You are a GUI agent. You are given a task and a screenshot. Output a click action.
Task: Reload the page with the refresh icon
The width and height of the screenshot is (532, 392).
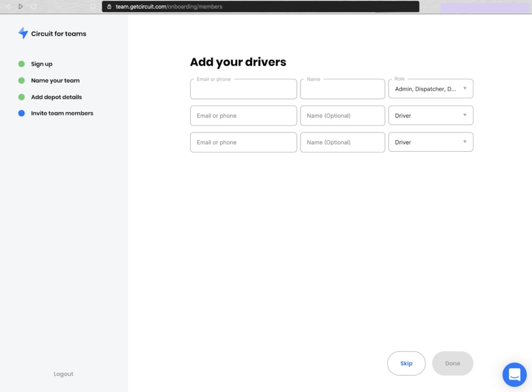click(x=34, y=6)
